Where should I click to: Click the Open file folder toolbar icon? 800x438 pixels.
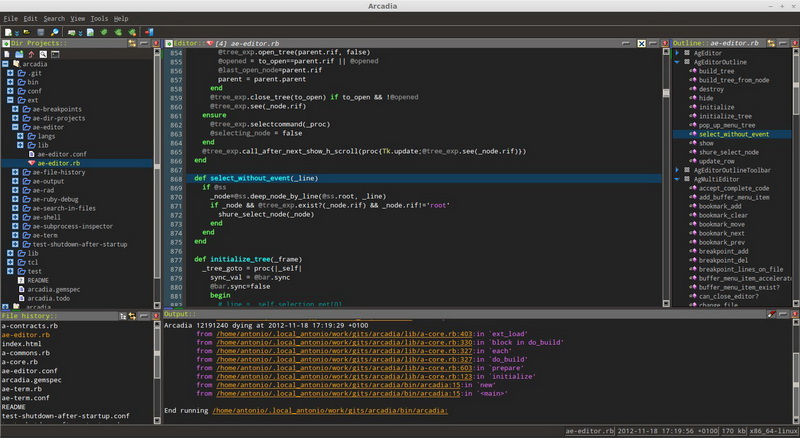(27, 32)
